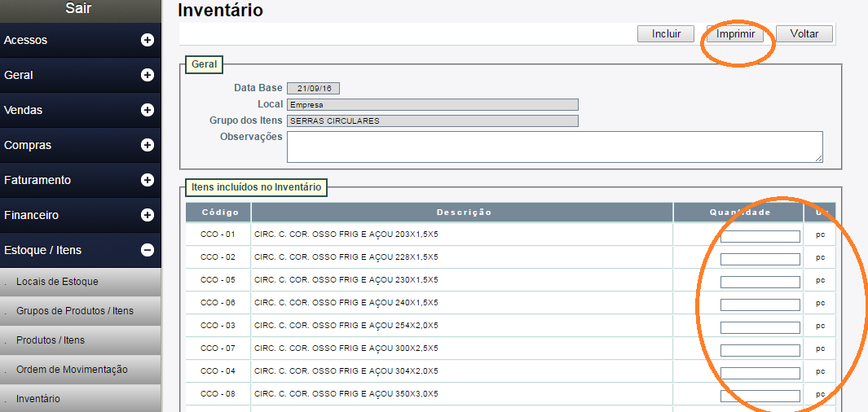The height and width of the screenshot is (412, 868).
Task: Open Faturamento submenu via plus icon
Action: (148, 180)
